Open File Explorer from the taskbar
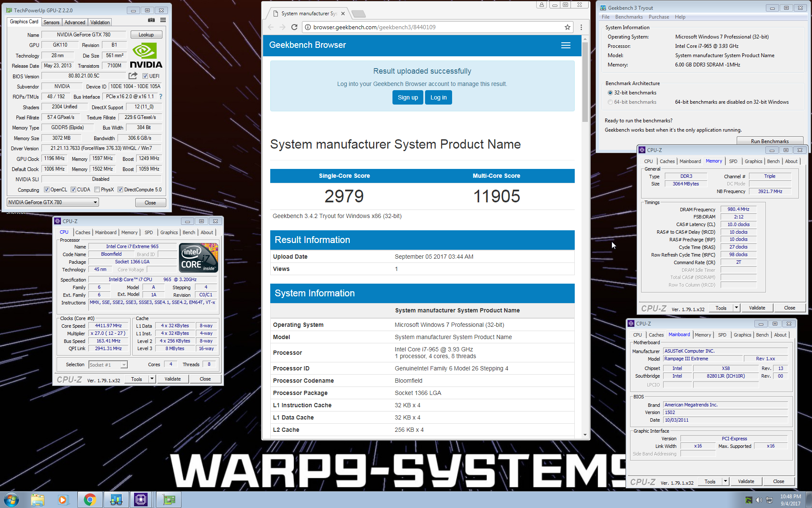Viewport: 812px width, 508px height. (x=38, y=500)
